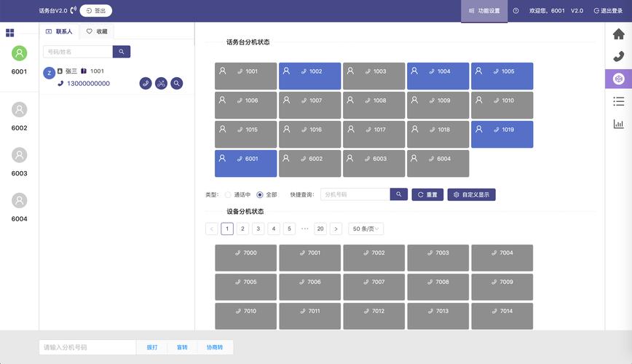Open the phone handset icon in right sidebar

618,57
